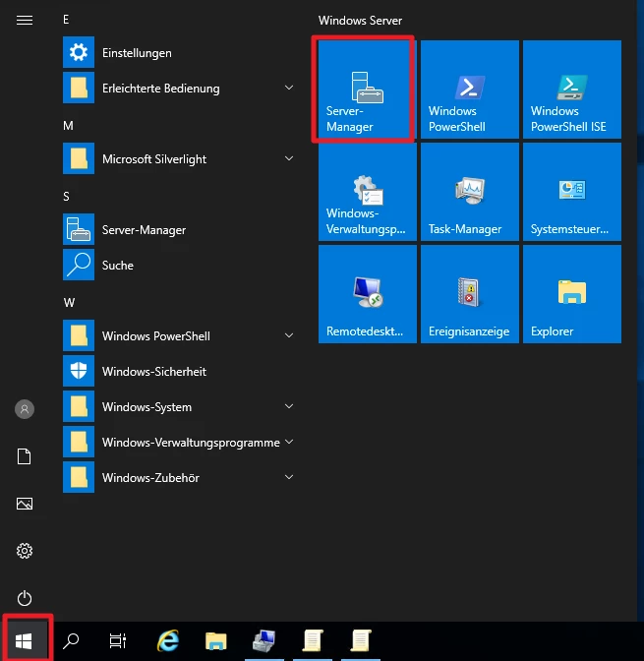
Task: Open the Windows PowerShell ISE tile
Action: tap(571, 90)
